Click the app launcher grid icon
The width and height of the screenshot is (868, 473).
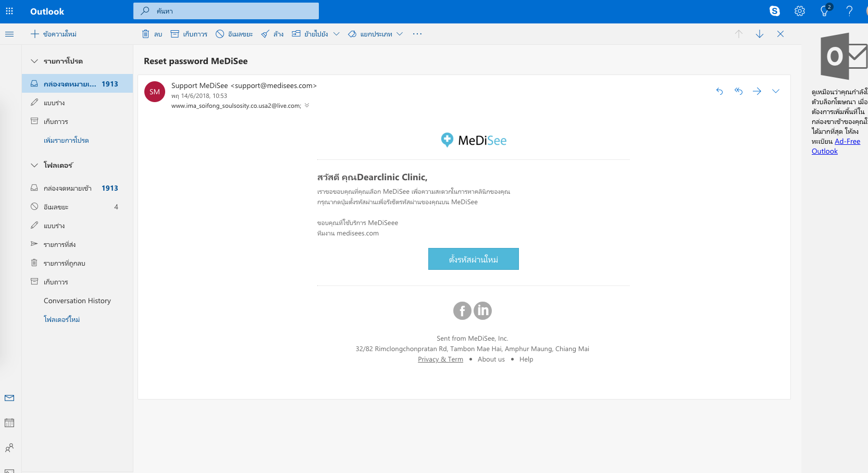coord(9,11)
